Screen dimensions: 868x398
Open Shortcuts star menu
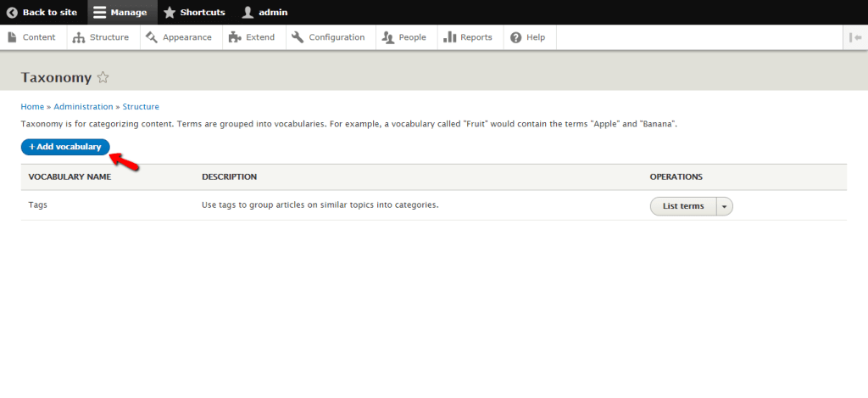[x=170, y=12]
